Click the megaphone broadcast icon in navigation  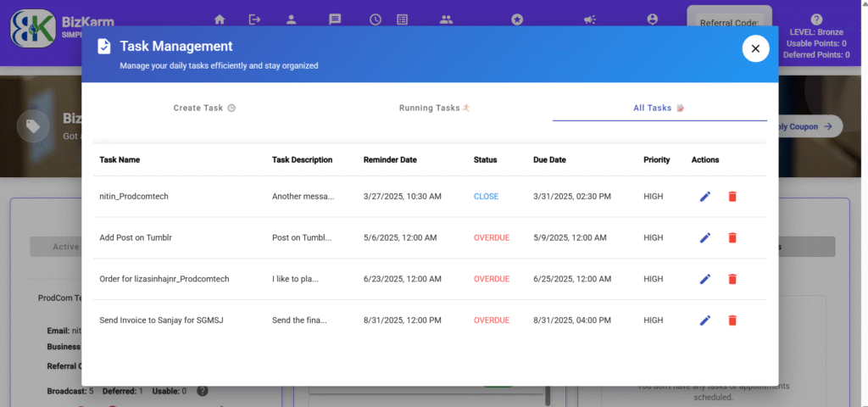click(x=590, y=20)
